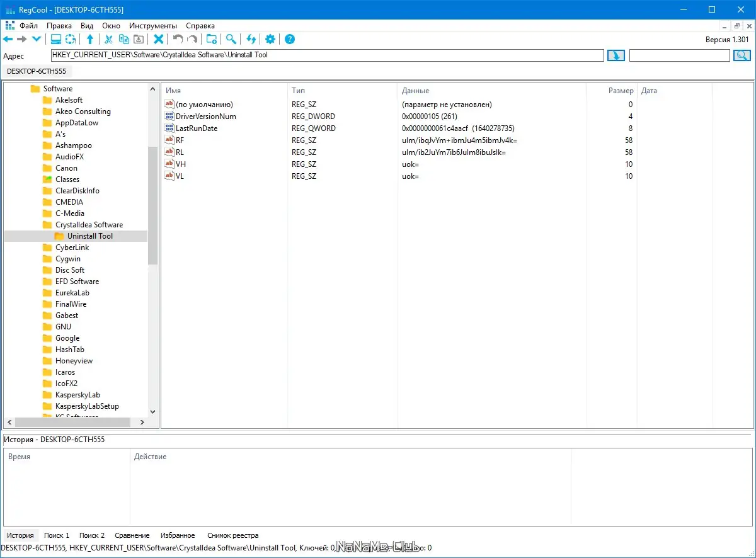Click the quick search input field
Image resolution: width=756 pixels, height=558 pixels.
click(679, 55)
